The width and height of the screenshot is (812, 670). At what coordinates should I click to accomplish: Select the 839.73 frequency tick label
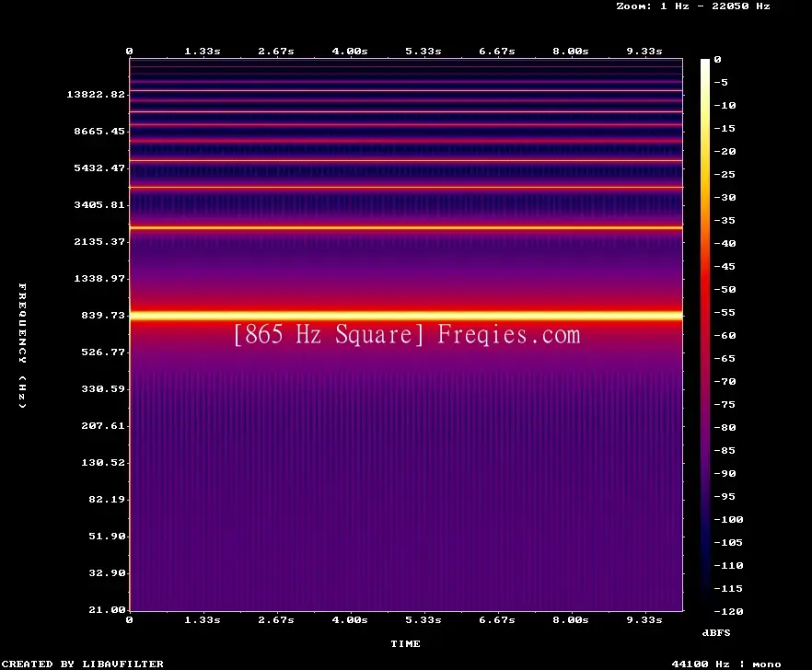click(103, 315)
